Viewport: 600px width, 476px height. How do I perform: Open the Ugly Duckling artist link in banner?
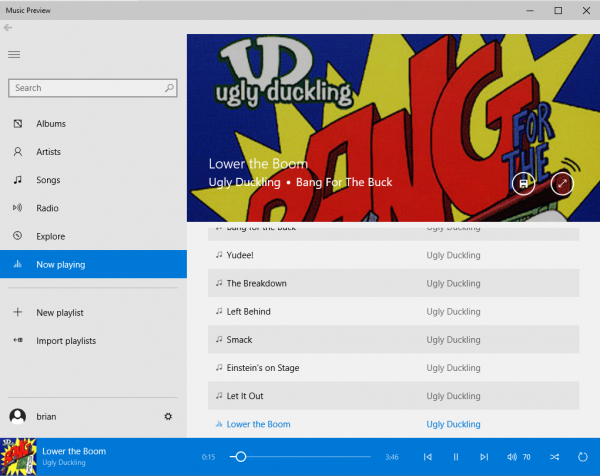coord(245,183)
